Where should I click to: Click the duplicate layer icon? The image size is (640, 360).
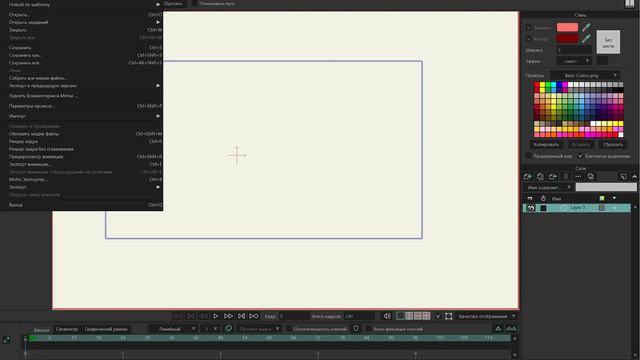(x=540, y=176)
